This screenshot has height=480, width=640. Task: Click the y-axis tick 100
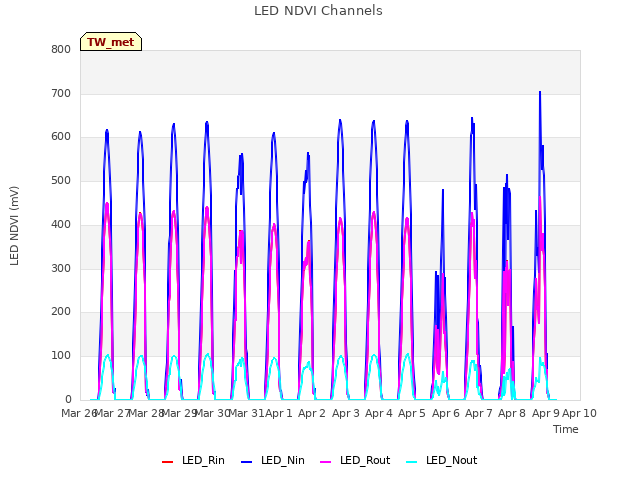click(61, 356)
